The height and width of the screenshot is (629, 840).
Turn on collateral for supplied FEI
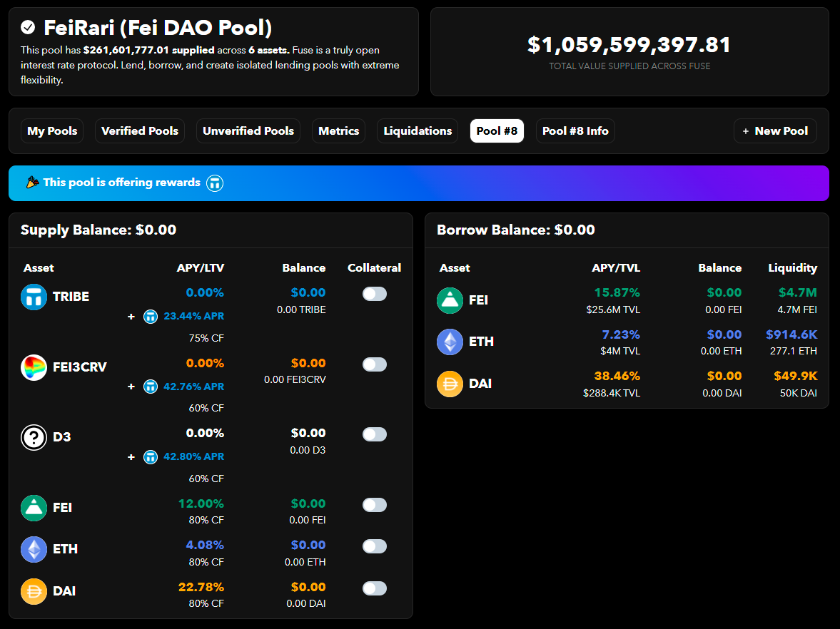375,505
